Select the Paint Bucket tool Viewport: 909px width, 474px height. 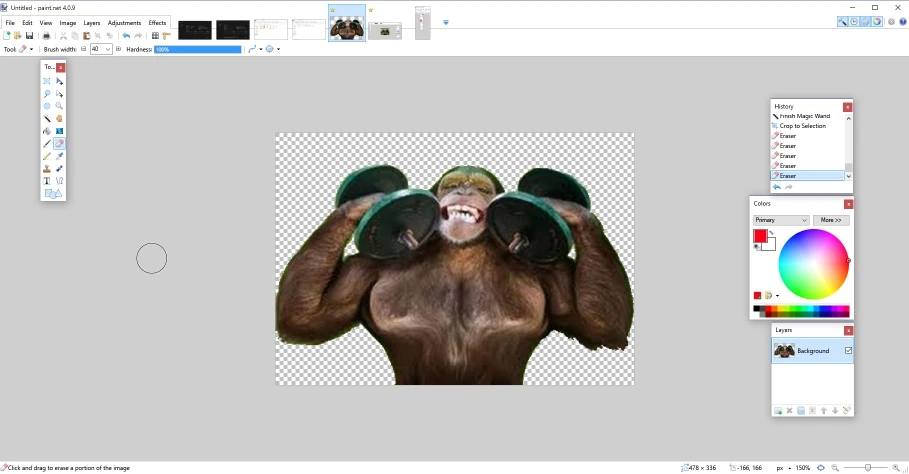(47, 131)
